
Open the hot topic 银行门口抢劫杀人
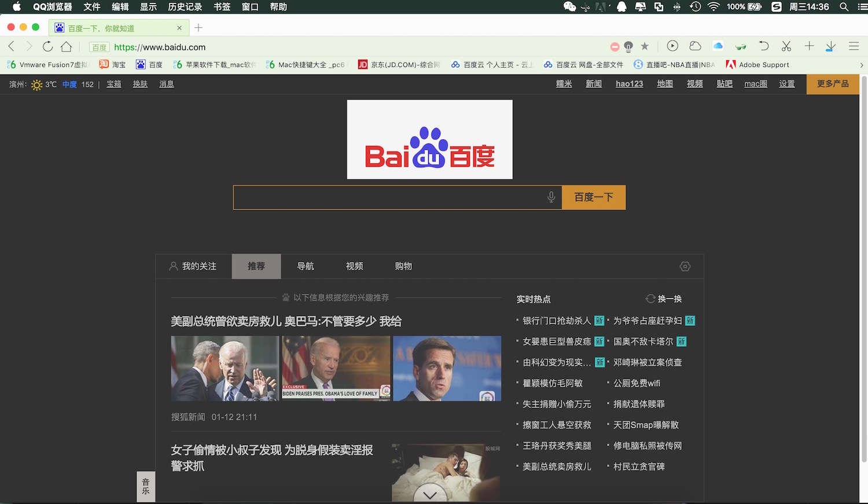pyautogui.click(x=557, y=321)
